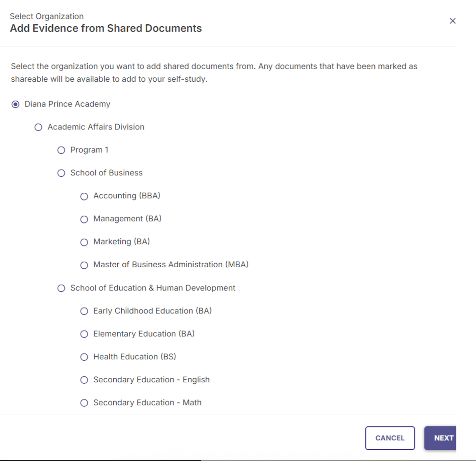Click the Cancel button
476x461 pixels.
pos(390,438)
